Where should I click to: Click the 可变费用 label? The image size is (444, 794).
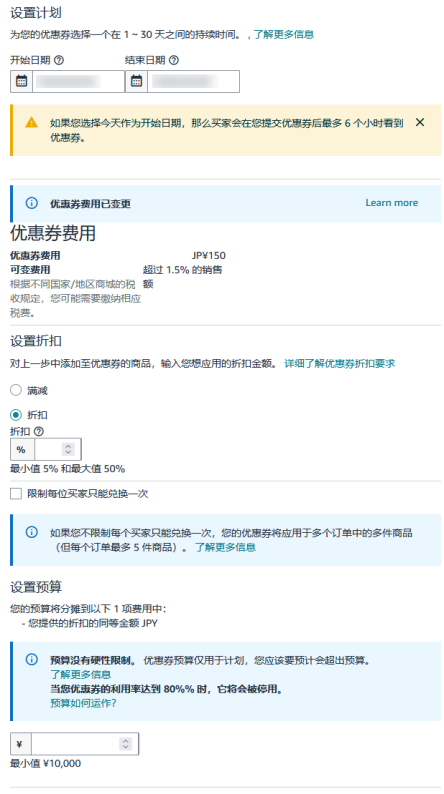coord(30,269)
